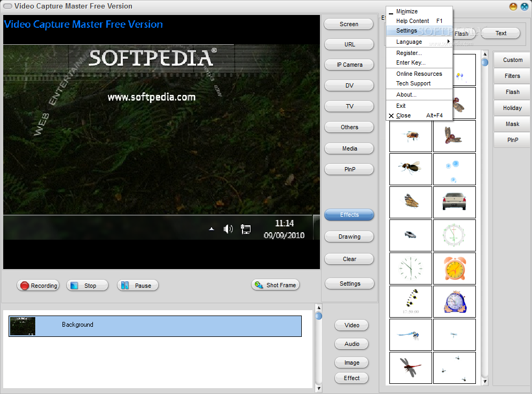Choose the white analog clock effect

pyautogui.click(x=411, y=268)
